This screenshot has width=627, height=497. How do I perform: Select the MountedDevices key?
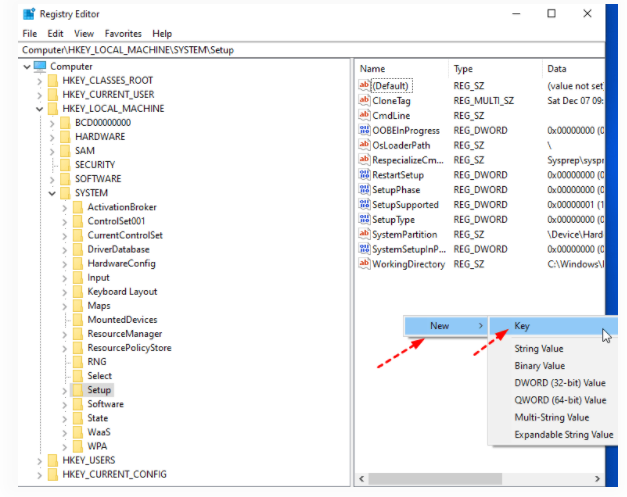coord(122,319)
